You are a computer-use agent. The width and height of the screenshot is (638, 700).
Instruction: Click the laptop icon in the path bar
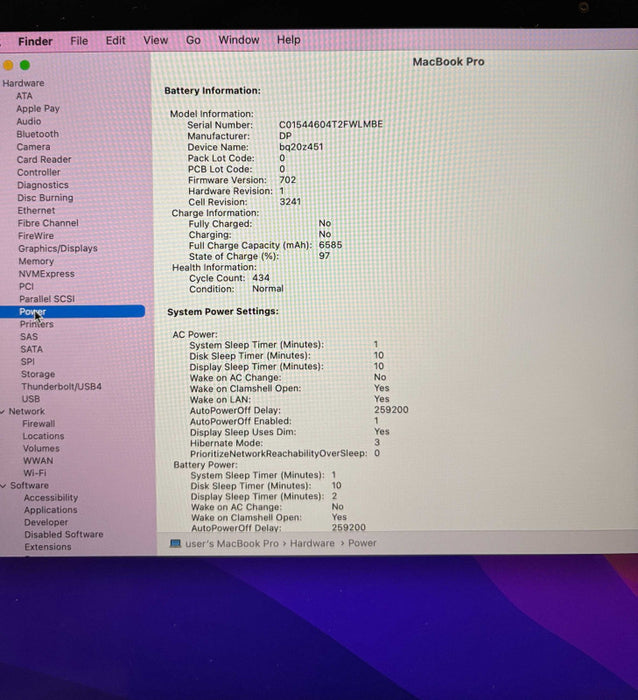175,543
